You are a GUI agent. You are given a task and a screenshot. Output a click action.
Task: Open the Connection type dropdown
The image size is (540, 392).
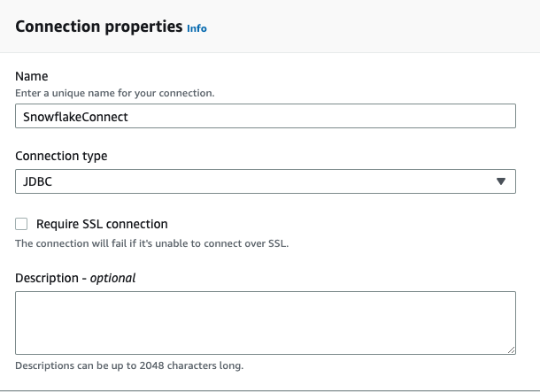coord(266,181)
